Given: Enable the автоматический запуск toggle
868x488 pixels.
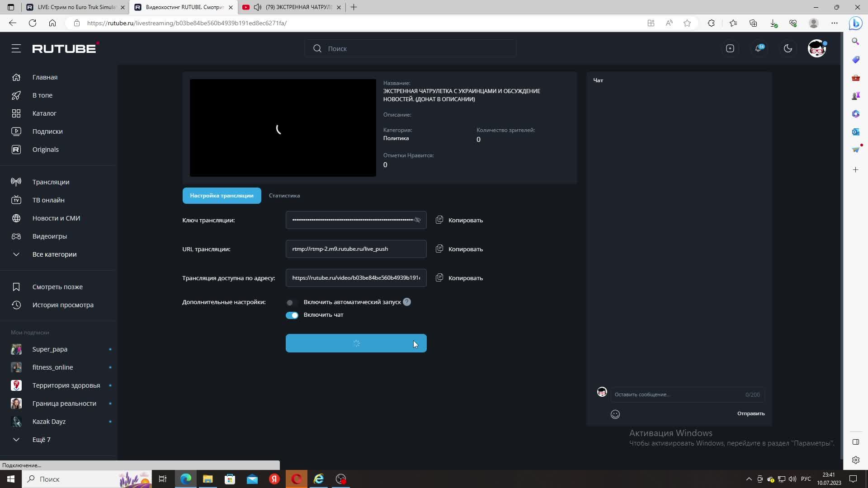Looking at the screenshot, I should 292,302.
